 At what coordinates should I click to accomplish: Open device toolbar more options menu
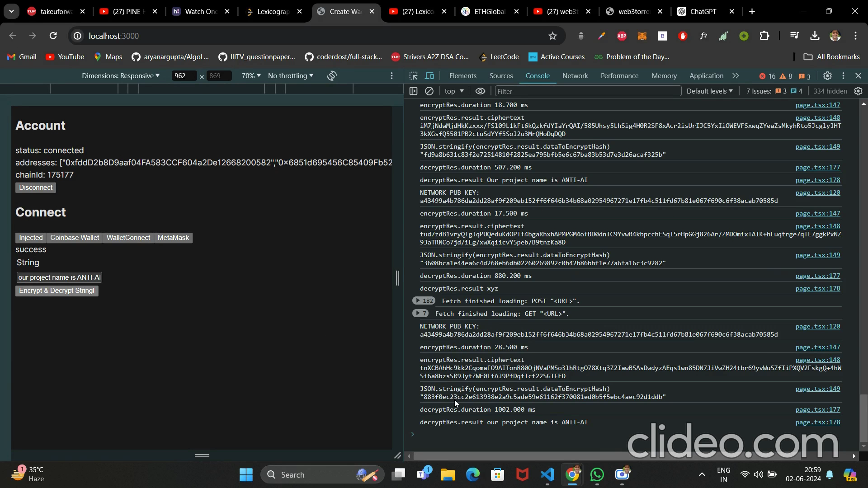coord(392,76)
